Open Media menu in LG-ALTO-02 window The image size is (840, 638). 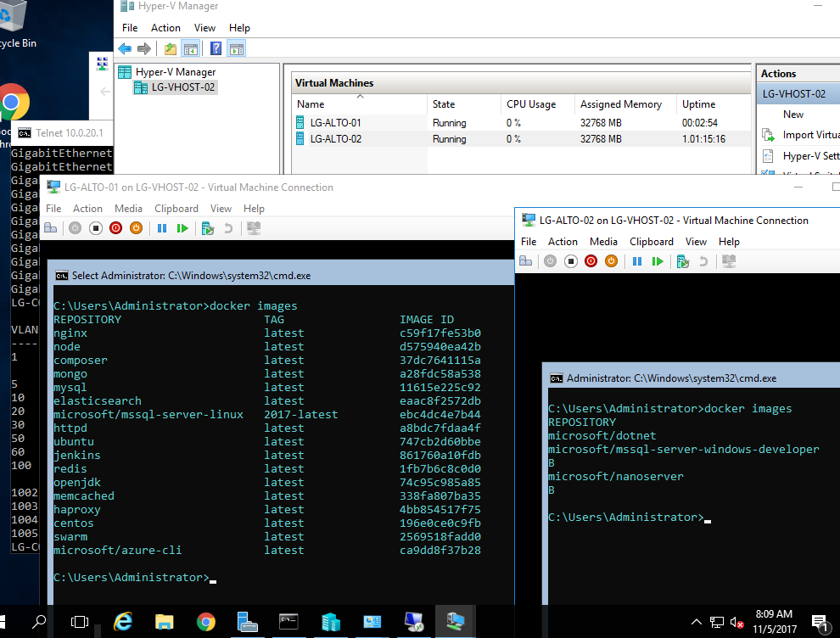pos(603,241)
